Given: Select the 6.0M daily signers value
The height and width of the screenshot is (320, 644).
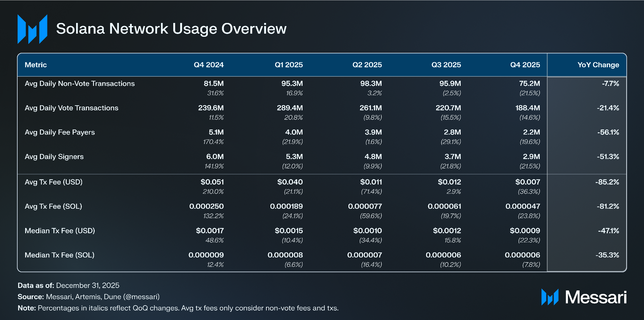Looking at the screenshot, I should click(215, 157).
